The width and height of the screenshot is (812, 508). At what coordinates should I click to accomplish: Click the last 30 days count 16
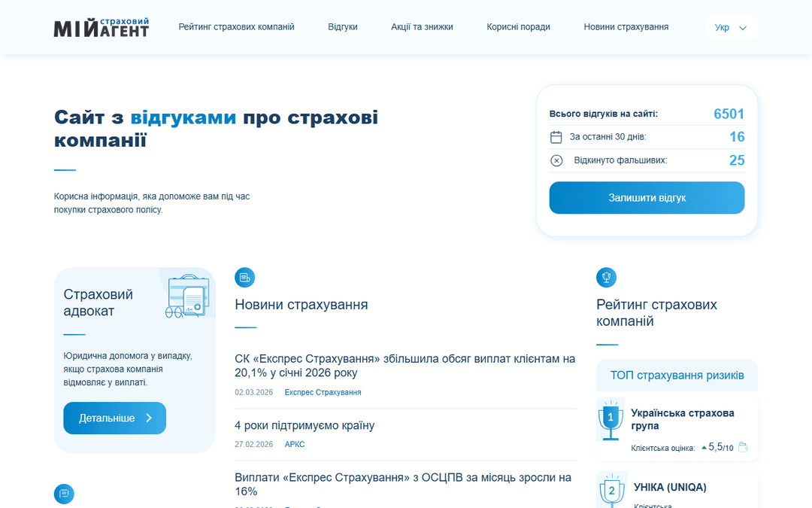pos(737,137)
